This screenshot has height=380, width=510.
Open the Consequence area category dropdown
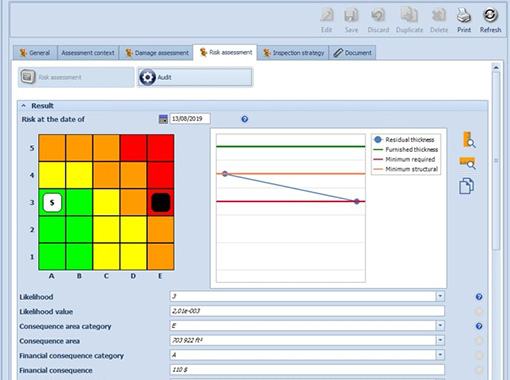point(440,325)
